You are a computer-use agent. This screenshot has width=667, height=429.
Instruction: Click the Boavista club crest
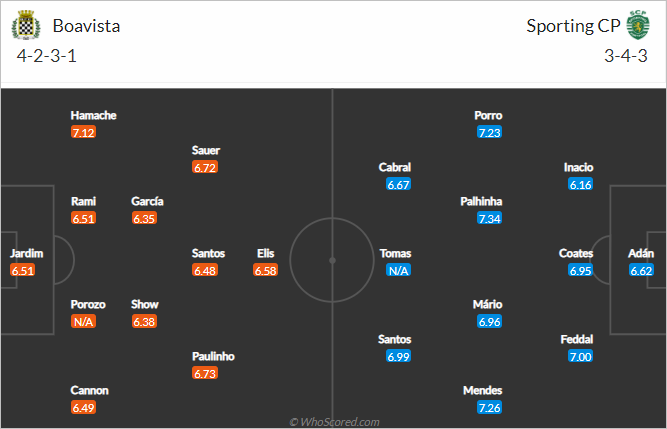(x=26, y=26)
